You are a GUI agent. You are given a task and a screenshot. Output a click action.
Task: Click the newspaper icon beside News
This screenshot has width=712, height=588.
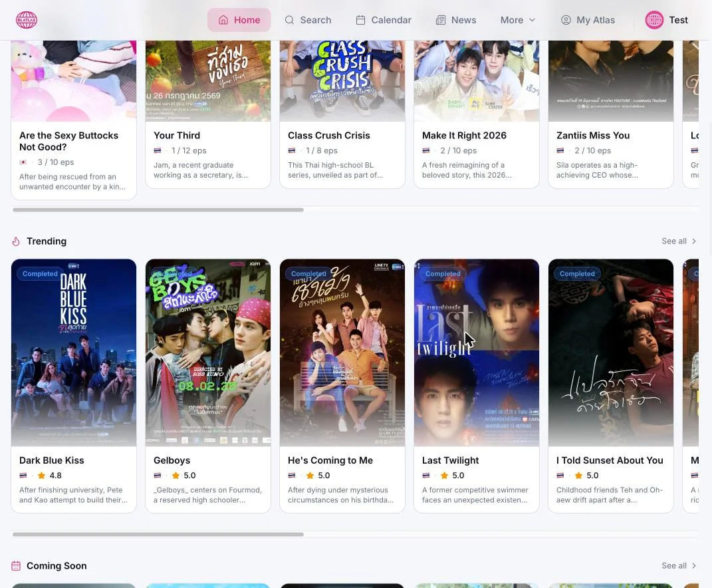441,20
